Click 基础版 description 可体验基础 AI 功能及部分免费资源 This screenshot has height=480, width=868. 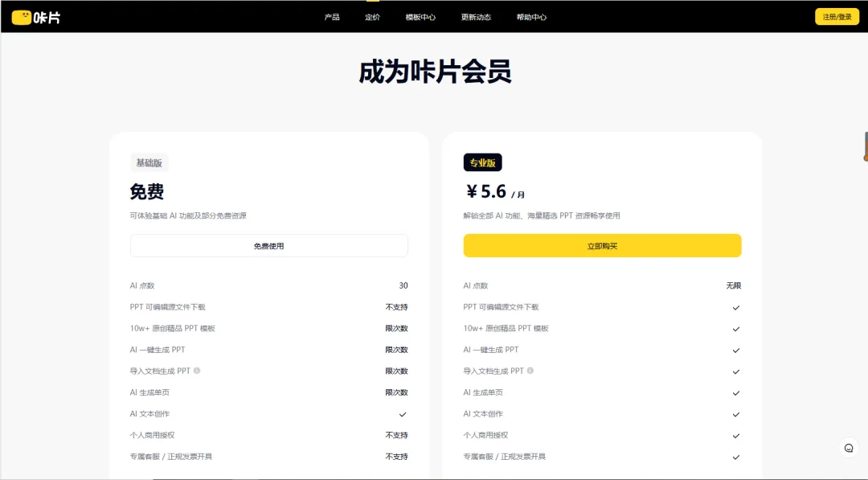(x=188, y=216)
